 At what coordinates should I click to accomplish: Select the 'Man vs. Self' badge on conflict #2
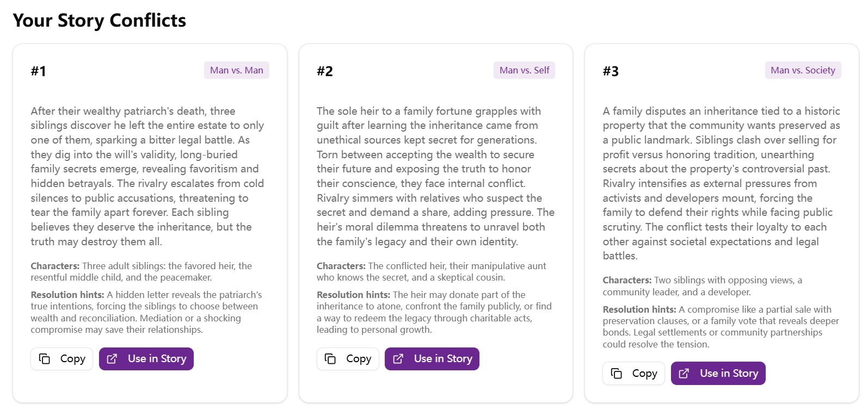point(524,70)
